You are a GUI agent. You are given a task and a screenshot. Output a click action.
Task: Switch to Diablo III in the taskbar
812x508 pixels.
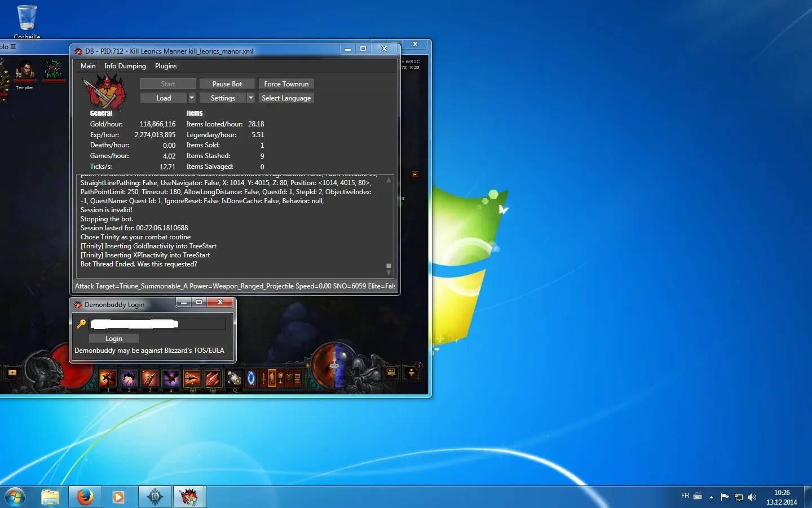click(x=155, y=497)
